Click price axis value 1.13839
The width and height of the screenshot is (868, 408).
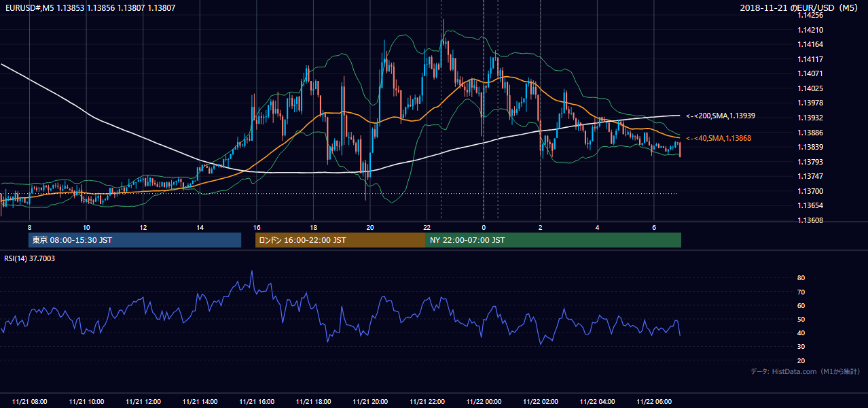pos(810,147)
